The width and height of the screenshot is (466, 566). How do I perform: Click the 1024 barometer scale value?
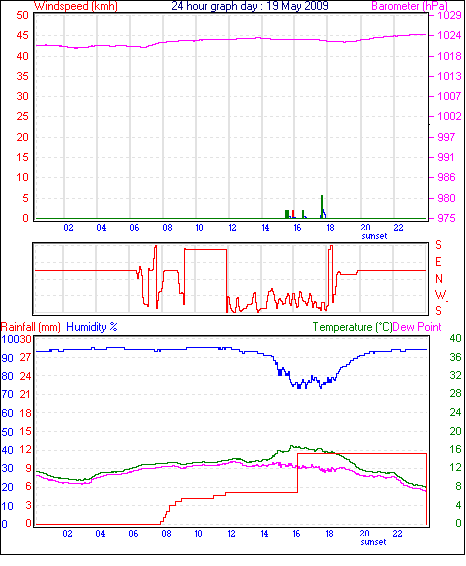click(x=449, y=35)
